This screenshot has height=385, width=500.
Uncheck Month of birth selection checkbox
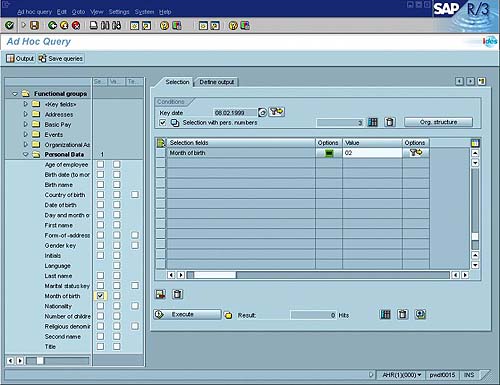(x=100, y=296)
